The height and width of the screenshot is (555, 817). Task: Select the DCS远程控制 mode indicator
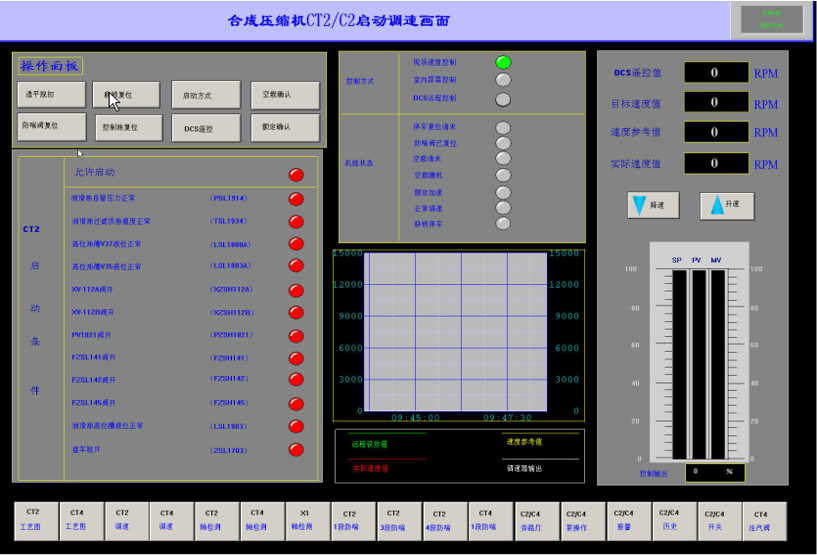[503, 98]
